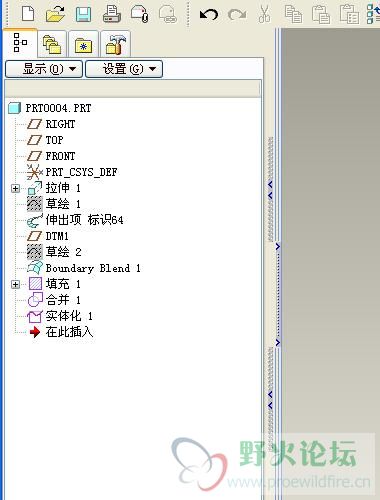Click the DTM1 plane icon

[34, 236]
